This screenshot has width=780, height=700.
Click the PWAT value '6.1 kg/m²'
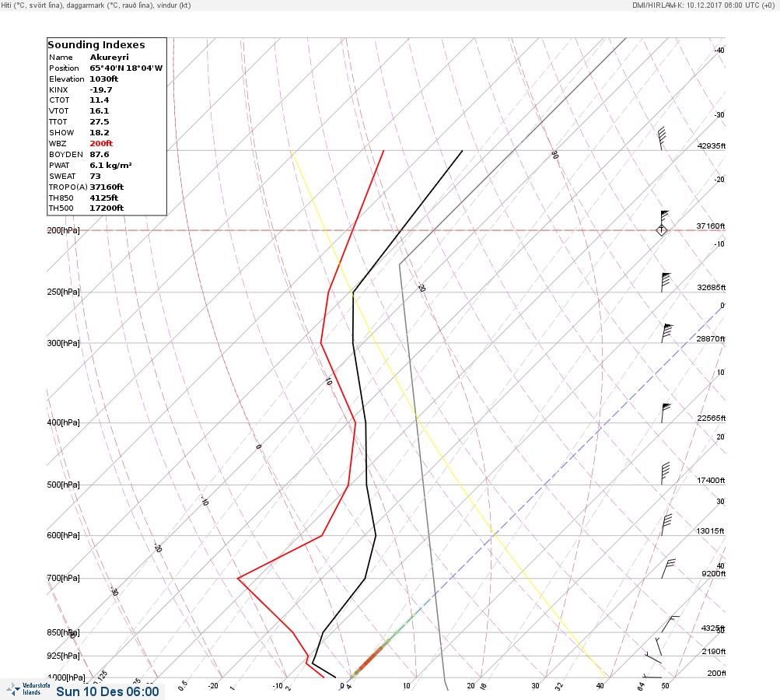click(110, 165)
